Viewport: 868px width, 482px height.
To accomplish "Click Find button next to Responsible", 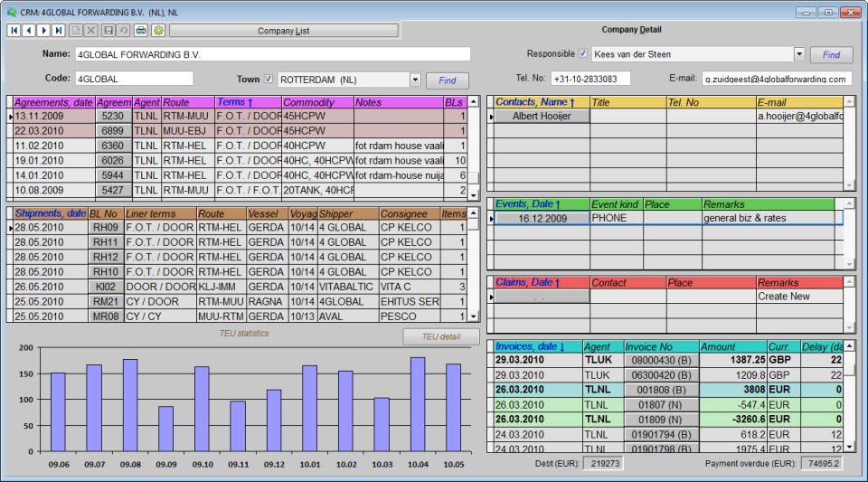I will [831, 55].
